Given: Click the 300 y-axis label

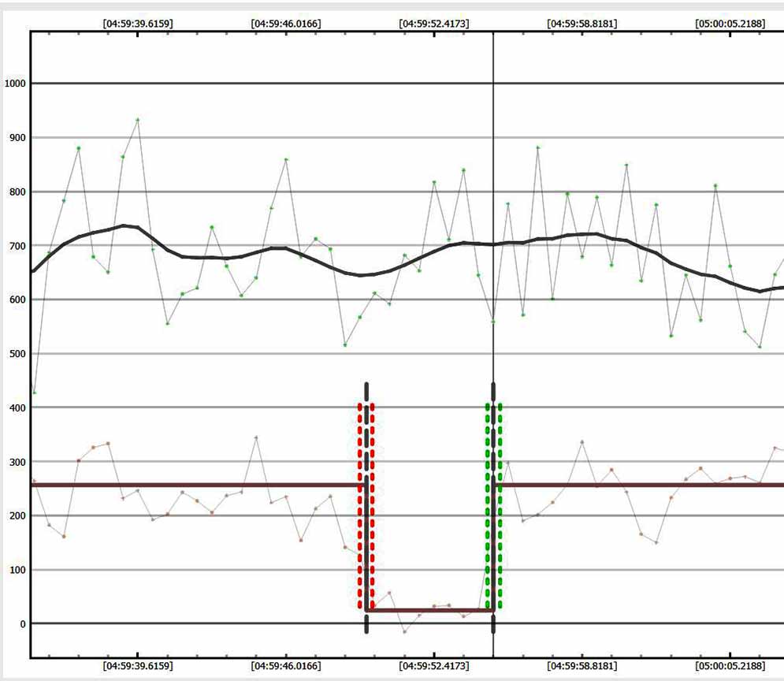Looking at the screenshot, I should coord(17,462).
